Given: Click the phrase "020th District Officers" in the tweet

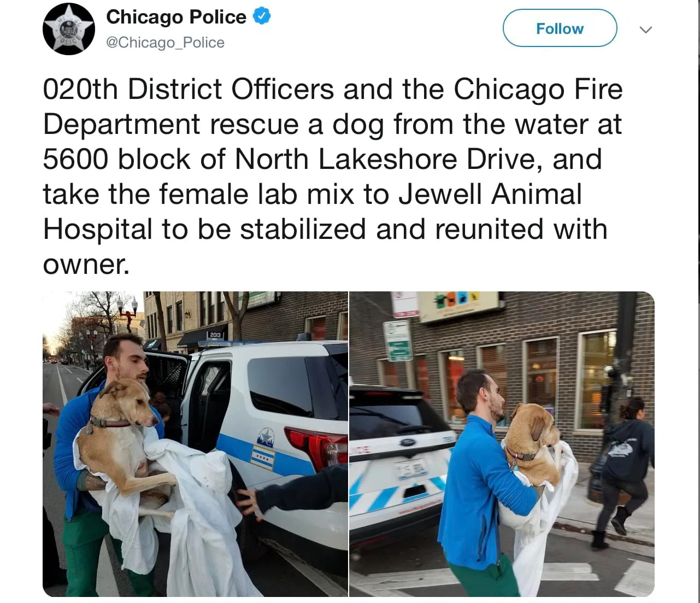Looking at the screenshot, I should tap(189, 89).
